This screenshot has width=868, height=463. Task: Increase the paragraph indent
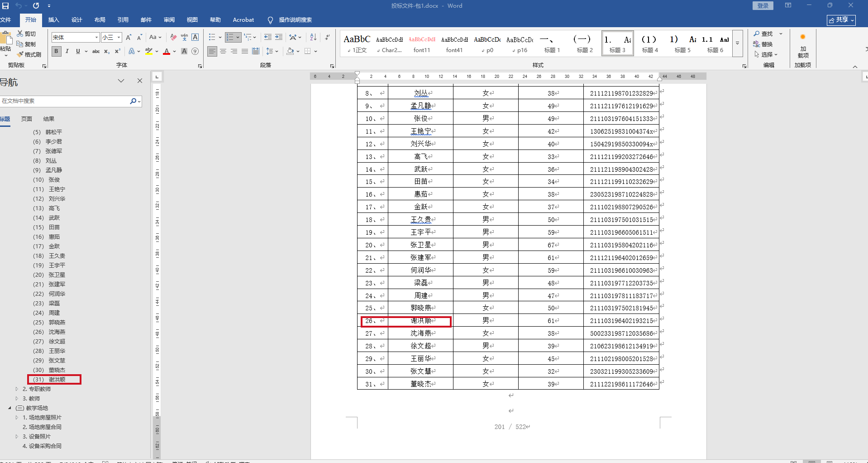pyautogui.click(x=279, y=37)
